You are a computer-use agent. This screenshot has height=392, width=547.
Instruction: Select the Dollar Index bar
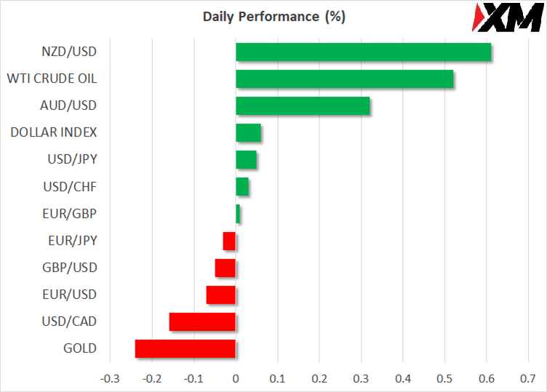pyautogui.click(x=248, y=133)
